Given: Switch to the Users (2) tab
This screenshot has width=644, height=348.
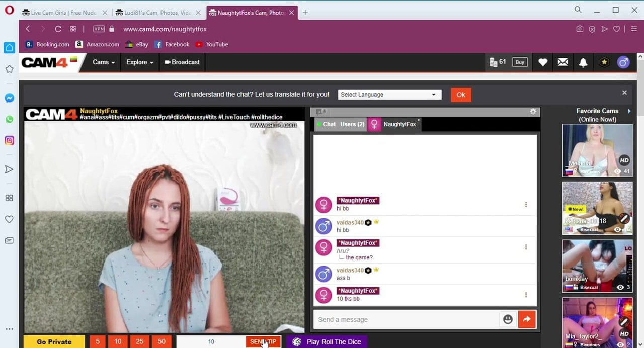Looking at the screenshot, I should (352, 124).
